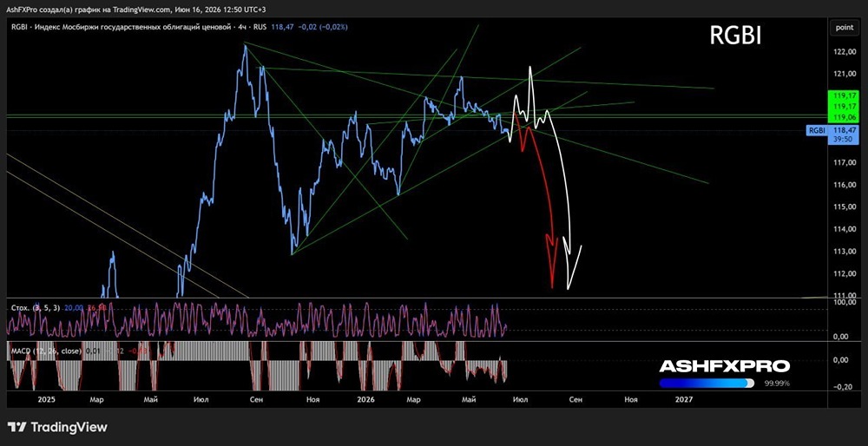Click 112,00 on the price axis
The image size is (868, 446).
(x=845, y=273)
